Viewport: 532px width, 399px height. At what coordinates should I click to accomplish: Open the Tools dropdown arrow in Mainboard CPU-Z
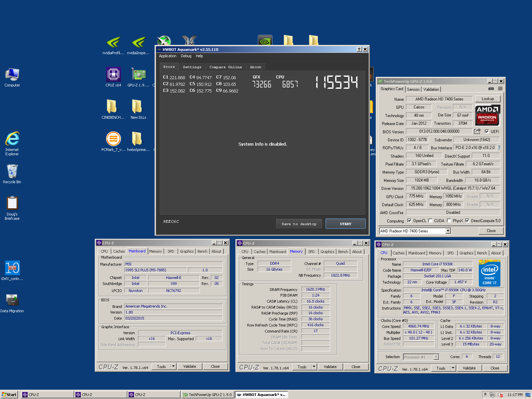coord(173,366)
